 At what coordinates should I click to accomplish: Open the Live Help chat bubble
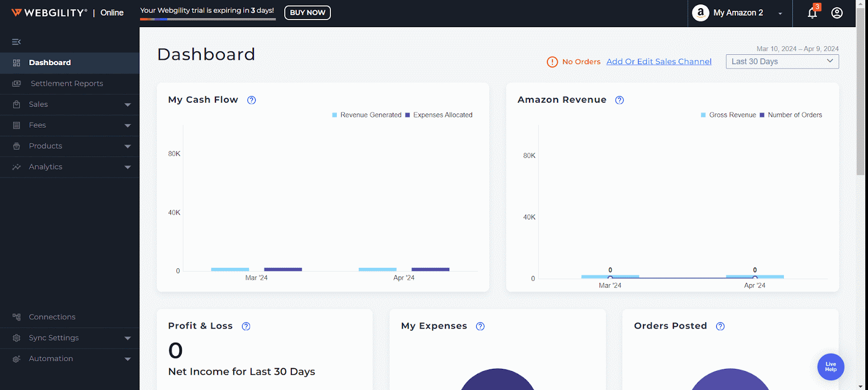click(x=831, y=367)
